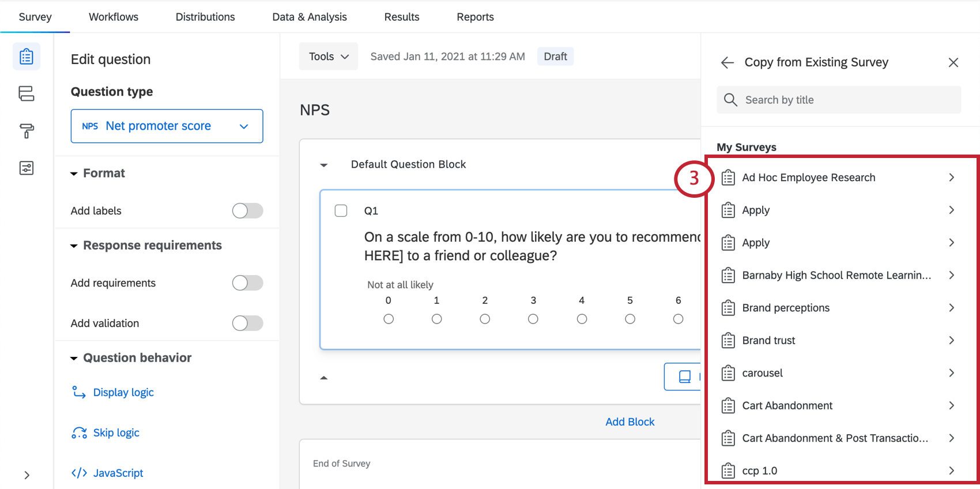Open the Tools dropdown menu
Viewport: 980px width, 489px height.
(x=329, y=57)
